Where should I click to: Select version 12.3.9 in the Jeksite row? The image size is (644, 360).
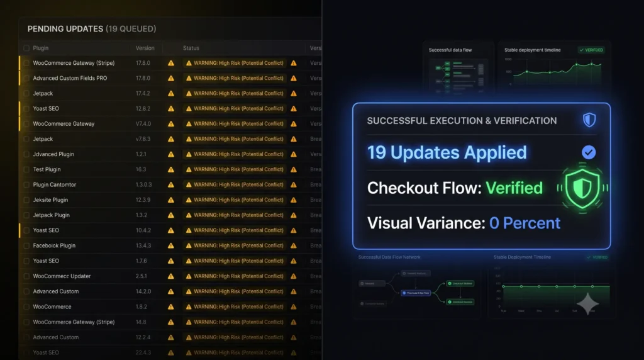[x=143, y=200]
